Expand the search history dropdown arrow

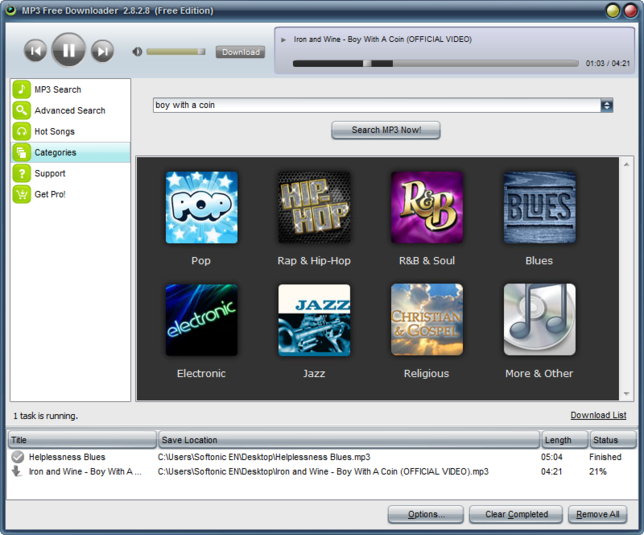pos(607,106)
